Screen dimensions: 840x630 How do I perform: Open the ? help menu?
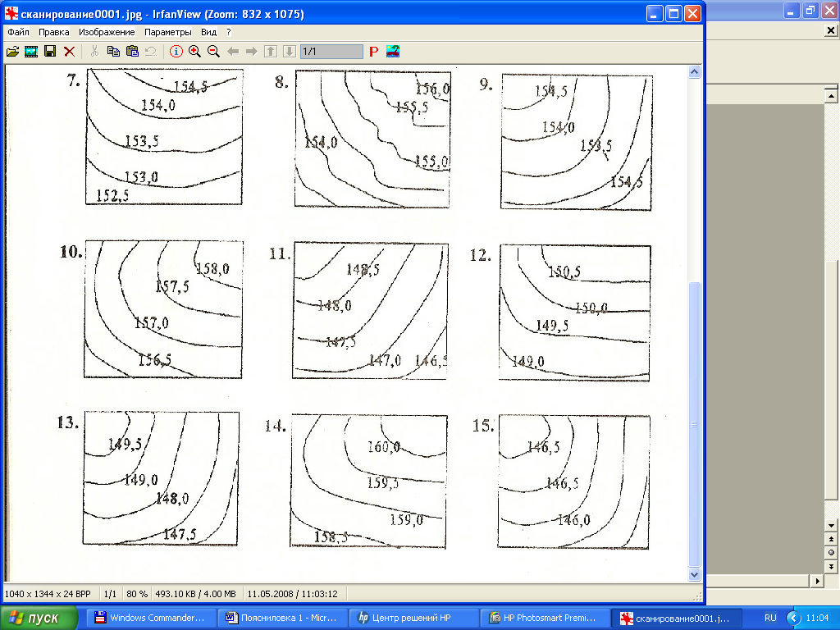[228, 32]
